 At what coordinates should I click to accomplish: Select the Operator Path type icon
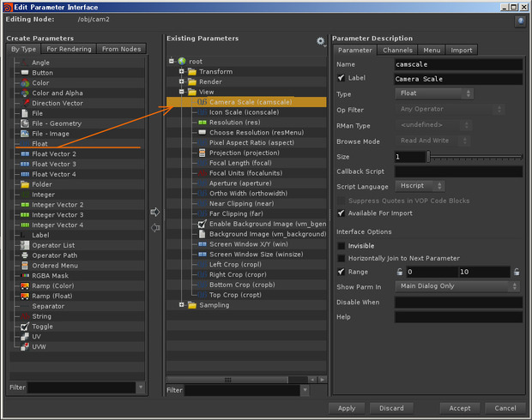coord(25,255)
